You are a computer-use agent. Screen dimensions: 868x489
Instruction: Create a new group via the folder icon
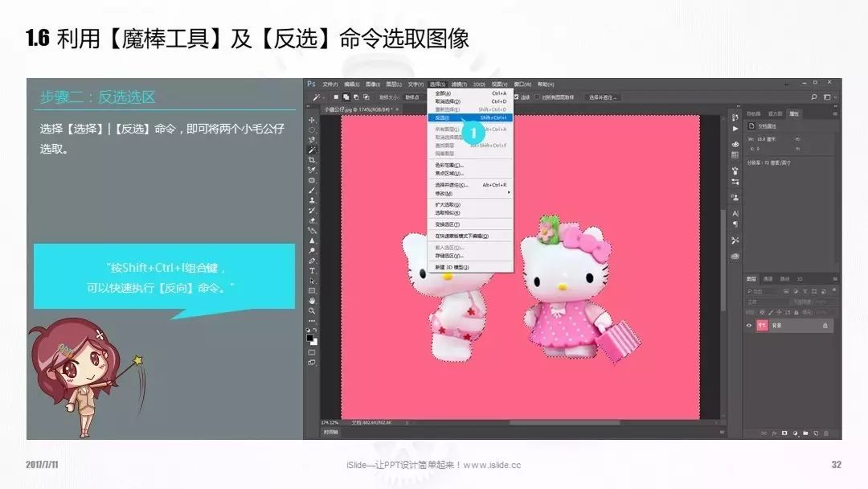[x=805, y=433]
